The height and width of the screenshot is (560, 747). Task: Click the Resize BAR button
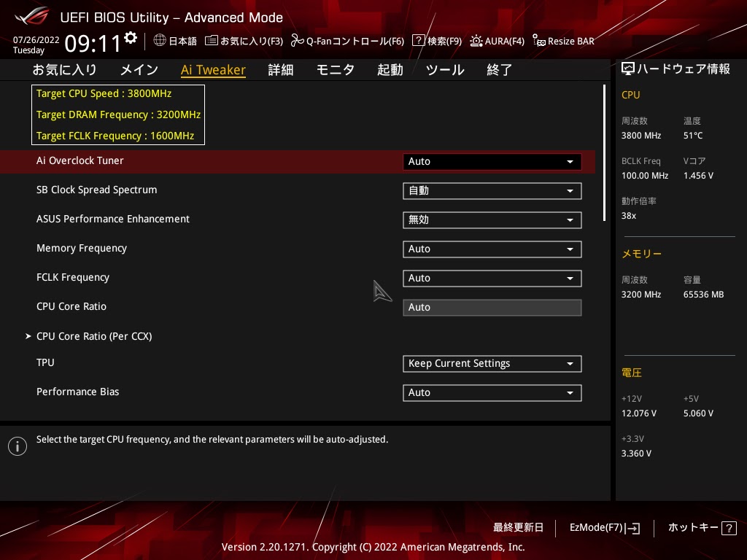pos(564,41)
